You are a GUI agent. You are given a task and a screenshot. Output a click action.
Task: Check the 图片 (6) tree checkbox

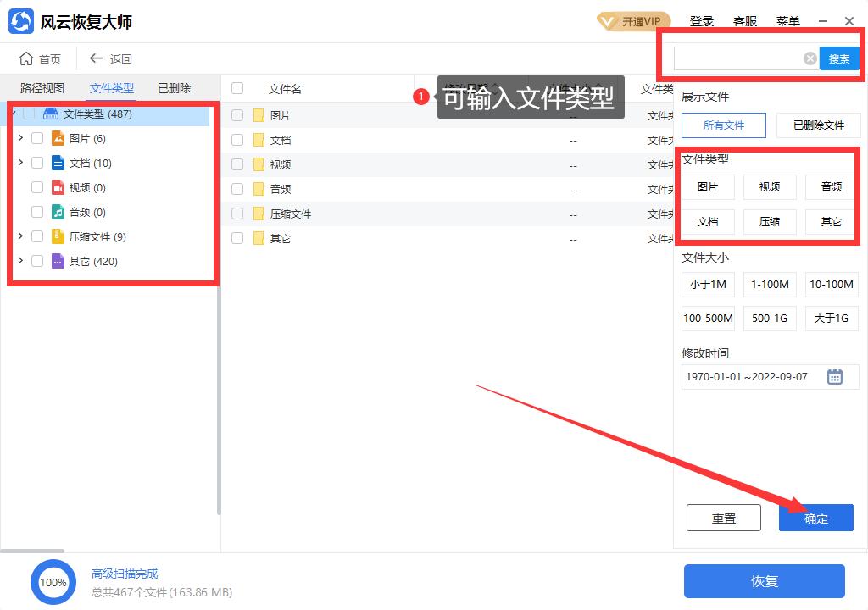(37, 138)
